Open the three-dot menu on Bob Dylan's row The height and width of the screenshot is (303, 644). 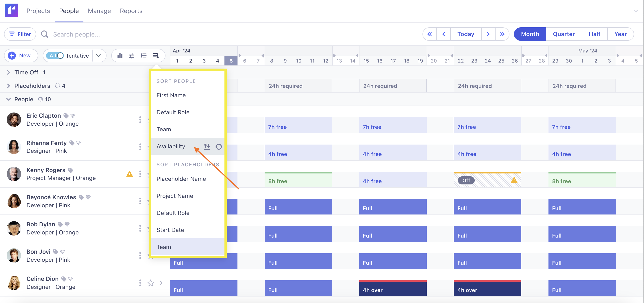[x=140, y=228]
